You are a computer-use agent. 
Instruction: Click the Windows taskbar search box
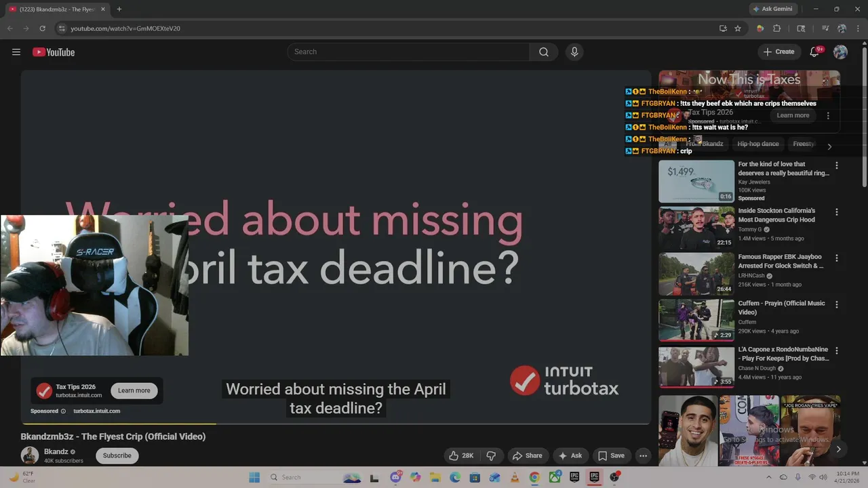(315, 477)
